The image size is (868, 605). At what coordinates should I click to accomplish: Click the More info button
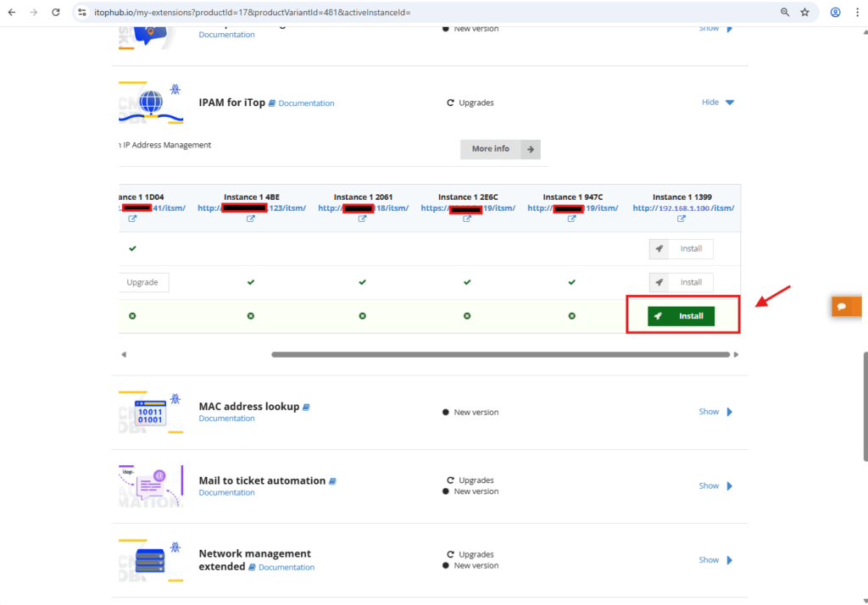coord(499,149)
